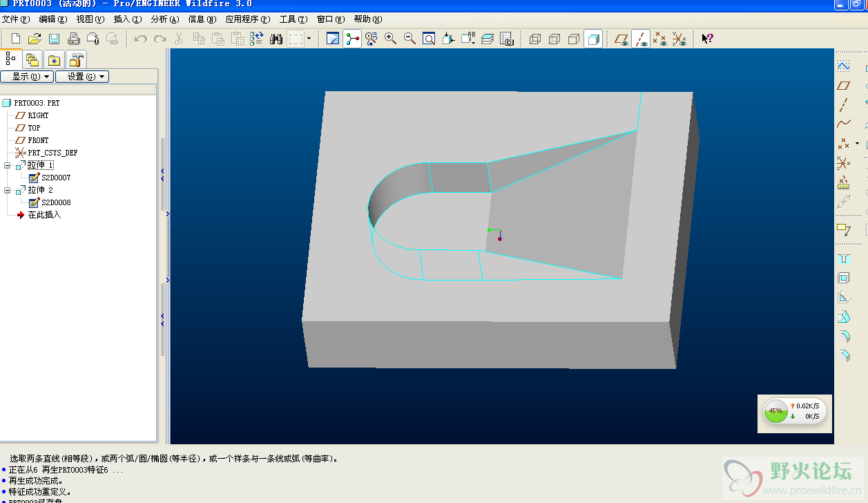The image size is (868, 503).
Task: Regenerate the model with the regenerate icon
Action: [257, 39]
